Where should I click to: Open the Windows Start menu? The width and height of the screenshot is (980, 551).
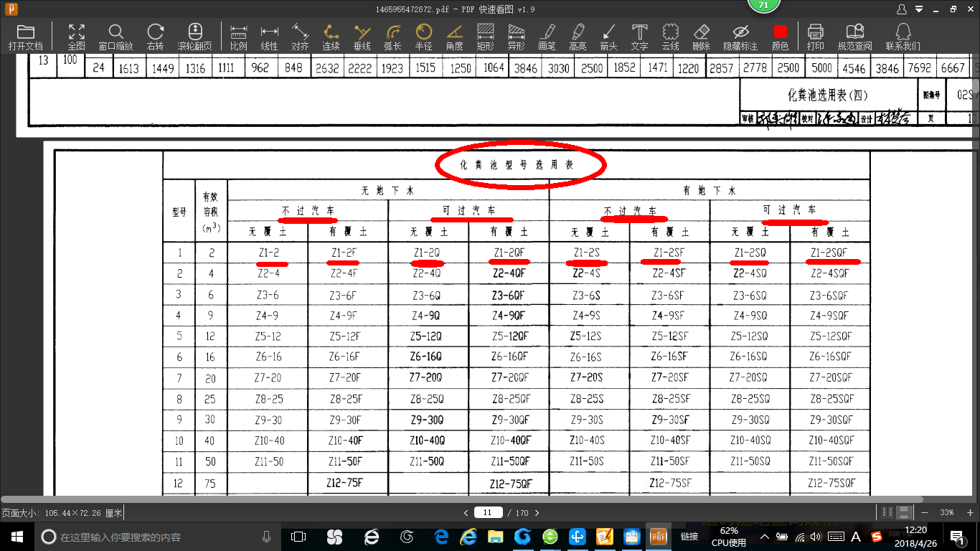[x=17, y=536]
